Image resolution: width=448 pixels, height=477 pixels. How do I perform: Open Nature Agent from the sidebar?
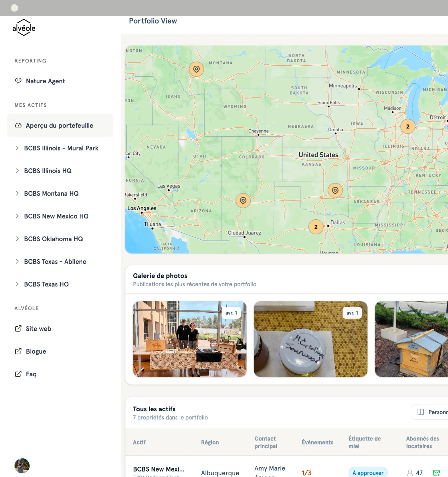(x=45, y=81)
